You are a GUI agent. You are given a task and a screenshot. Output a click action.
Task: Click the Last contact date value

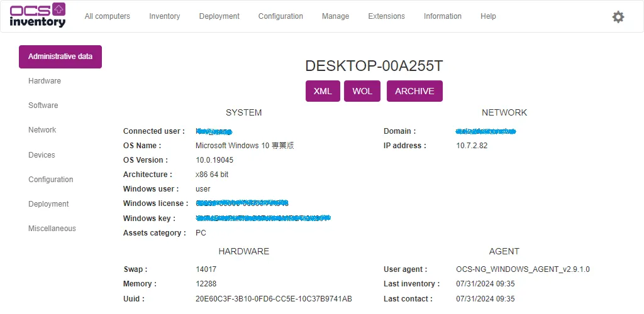click(486, 299)
